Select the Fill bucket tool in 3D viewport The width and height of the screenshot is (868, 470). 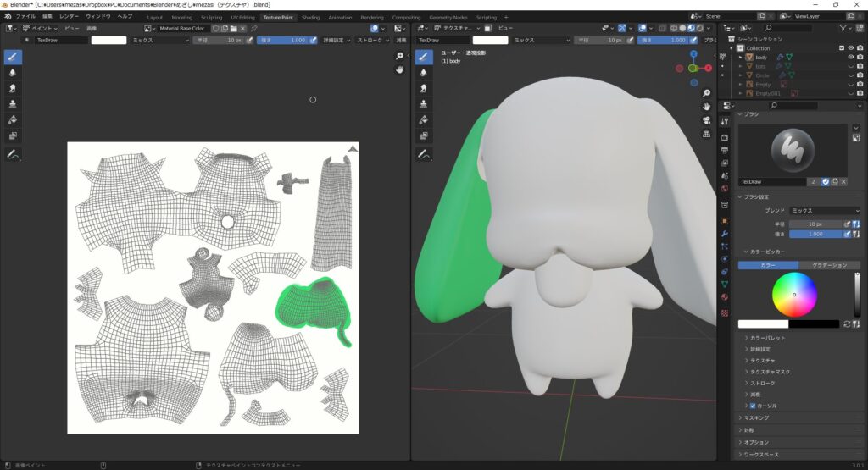[x=425, y=119]
